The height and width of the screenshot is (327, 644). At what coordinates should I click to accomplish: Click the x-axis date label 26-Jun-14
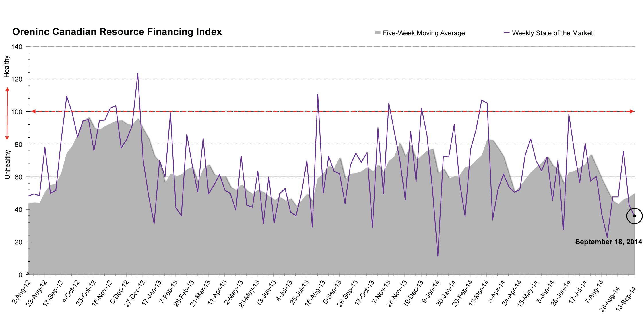(560, 293)
